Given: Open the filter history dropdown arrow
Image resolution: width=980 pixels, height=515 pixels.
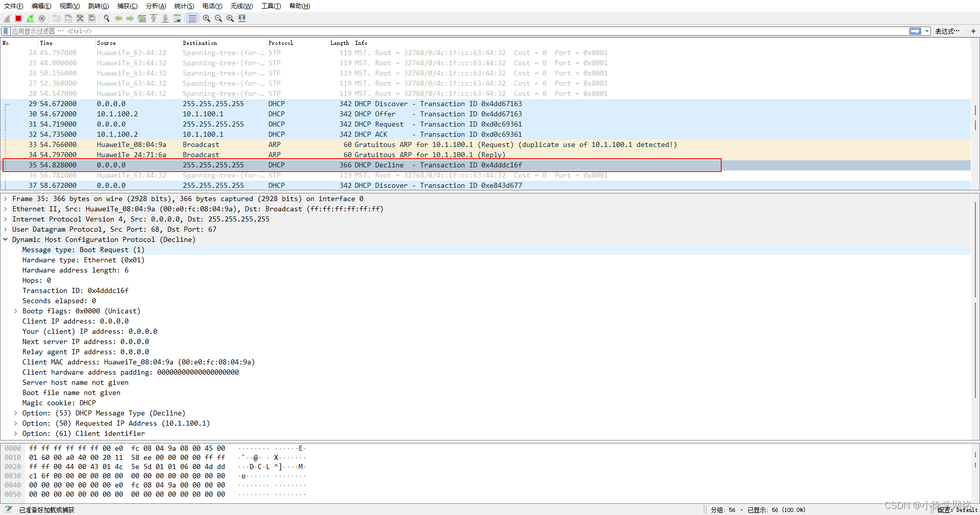Looking at the screenshot, I should pos(927,31).
